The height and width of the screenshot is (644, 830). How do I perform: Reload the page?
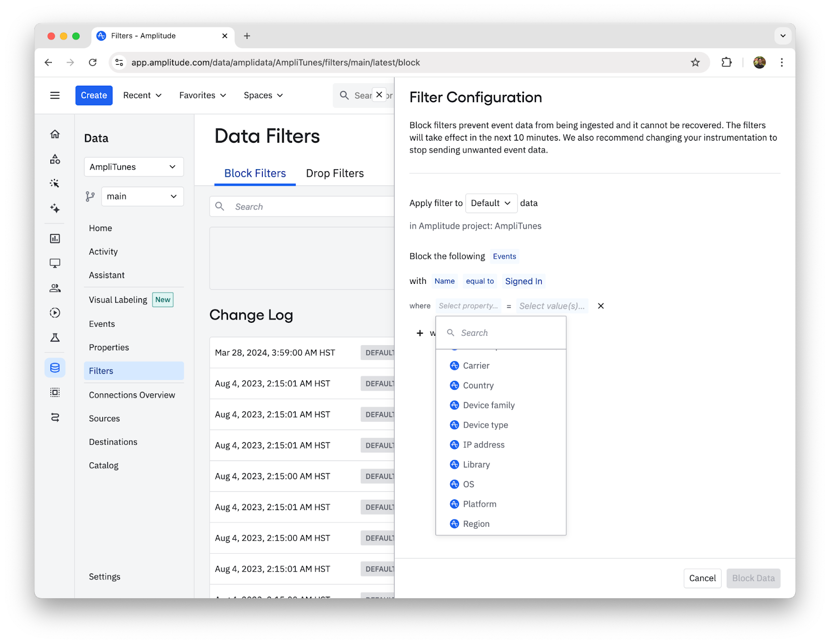point(93,63)
